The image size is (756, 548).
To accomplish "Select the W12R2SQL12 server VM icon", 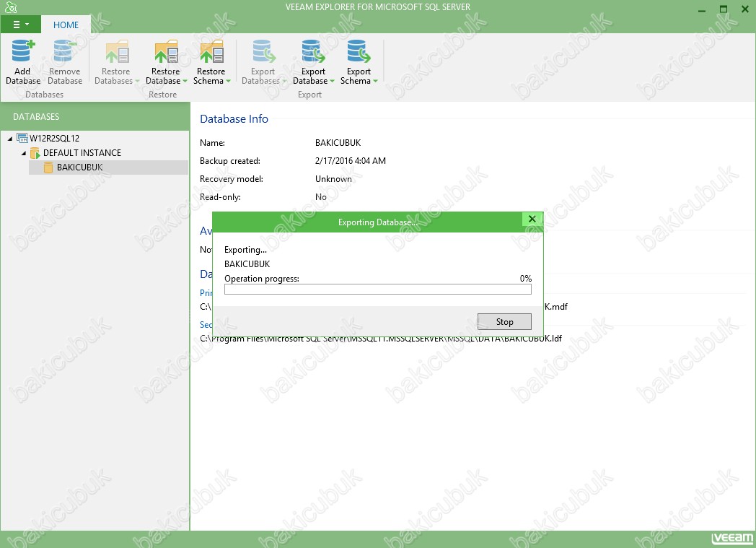I will [x=22, y=139].
